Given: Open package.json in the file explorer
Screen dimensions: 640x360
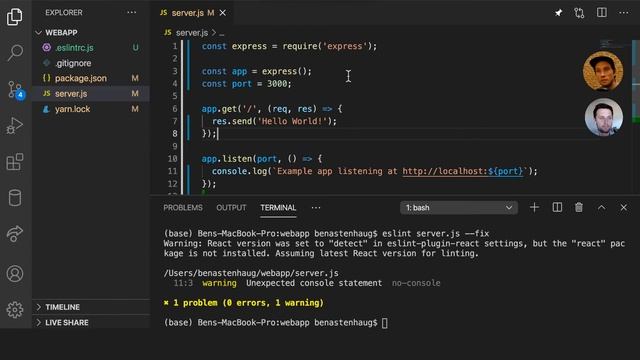Looking at the screenshot, I should click(91, 78).
